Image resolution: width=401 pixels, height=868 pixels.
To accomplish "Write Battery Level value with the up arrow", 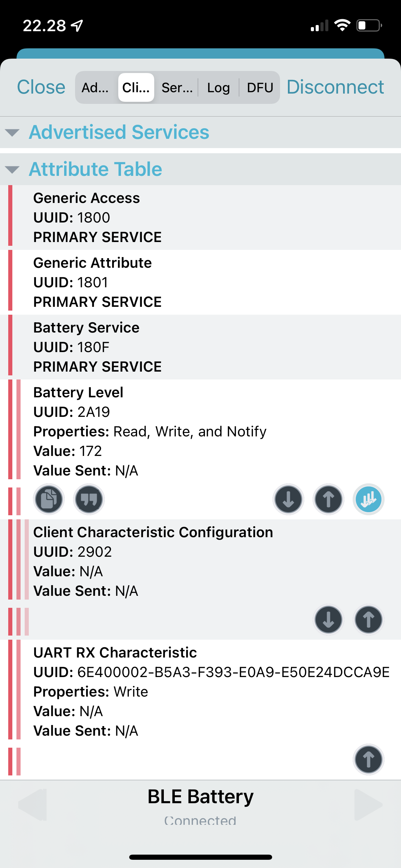I will (328, 499).
